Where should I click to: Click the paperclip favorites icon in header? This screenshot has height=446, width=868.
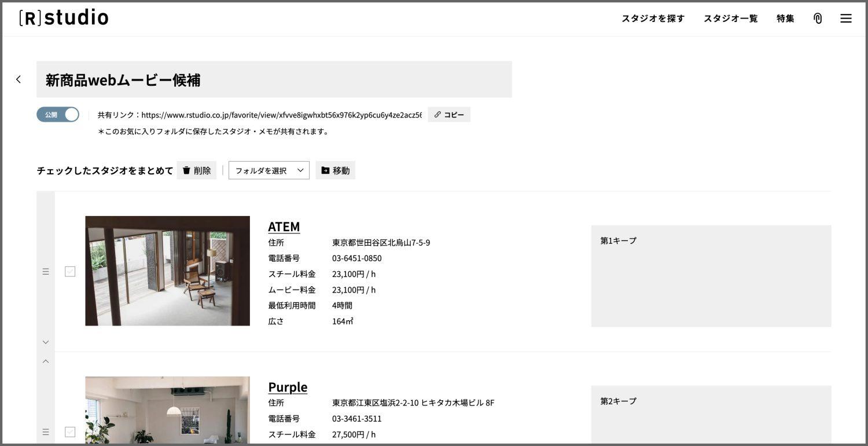(818, 19)
